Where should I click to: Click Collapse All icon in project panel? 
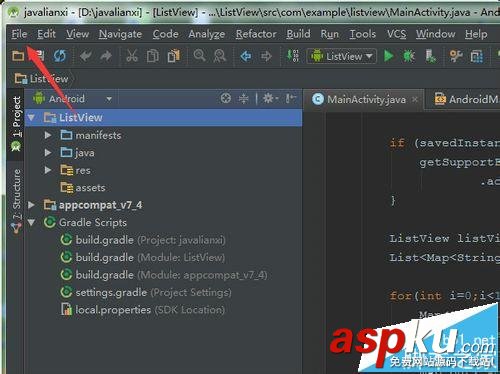[x=244, y=98]
